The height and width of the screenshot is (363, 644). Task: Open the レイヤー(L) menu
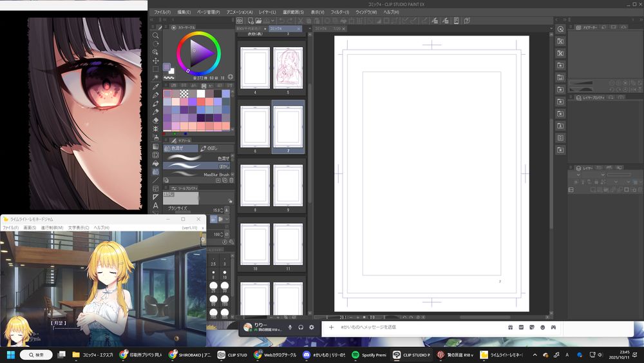[x=267, y=12]
